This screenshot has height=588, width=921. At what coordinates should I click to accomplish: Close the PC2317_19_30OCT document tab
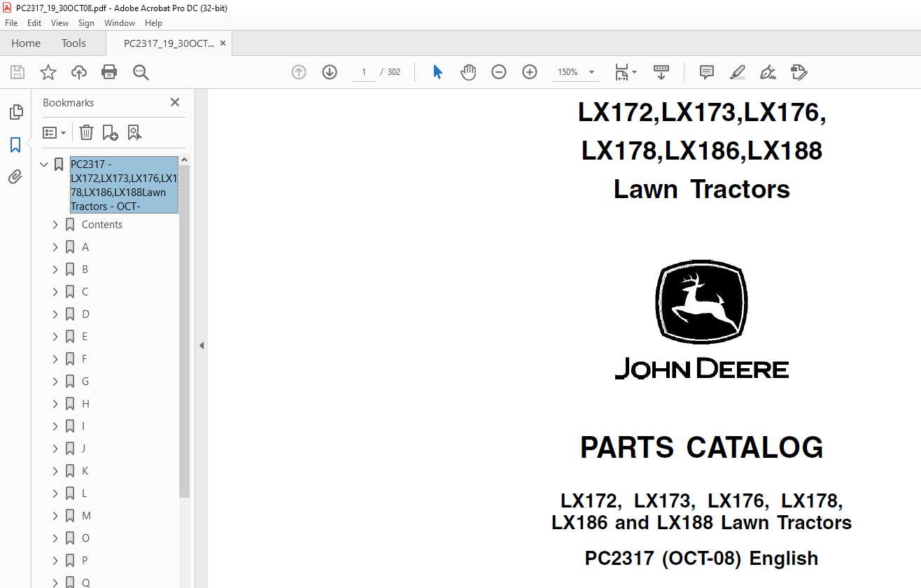(x=223, y=43)
